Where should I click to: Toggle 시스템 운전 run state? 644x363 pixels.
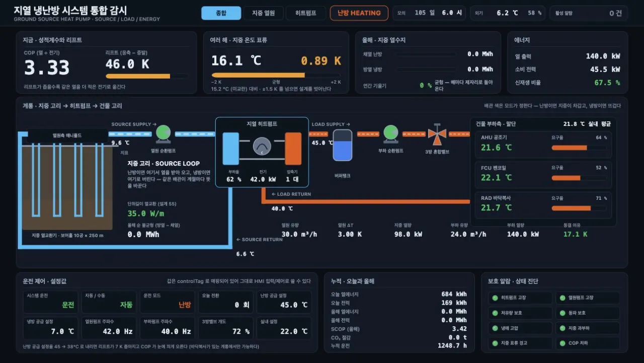coord(51,302)
